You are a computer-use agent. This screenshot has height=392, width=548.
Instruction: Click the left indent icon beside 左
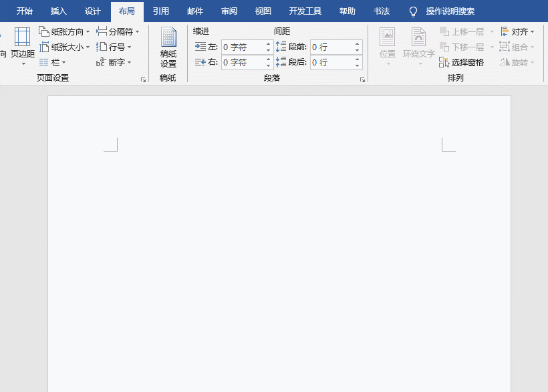(200, 47)
